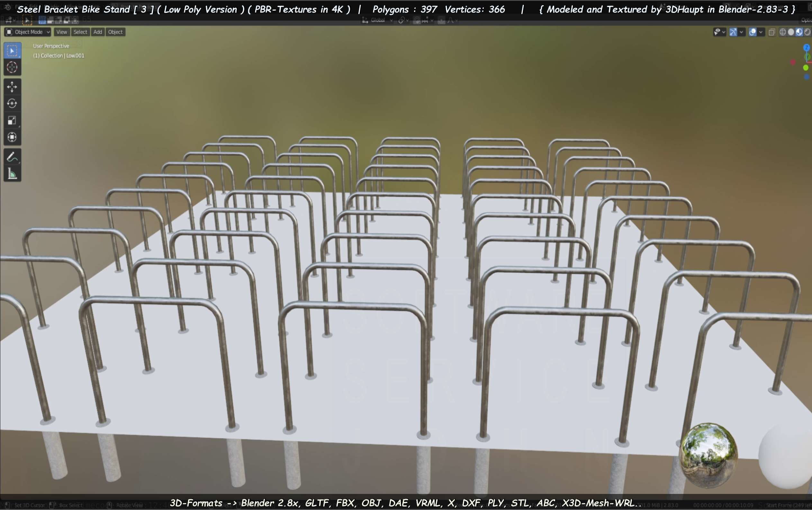This screenshot has height=510, width=812.
Task: Open the View menu
Action: tap(62, 32)
